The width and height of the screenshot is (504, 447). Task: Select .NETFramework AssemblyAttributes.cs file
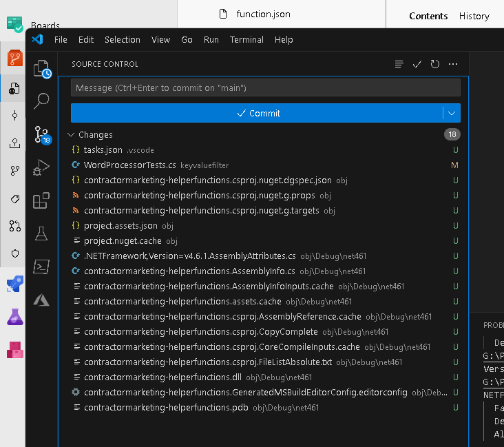pos(264,256)
